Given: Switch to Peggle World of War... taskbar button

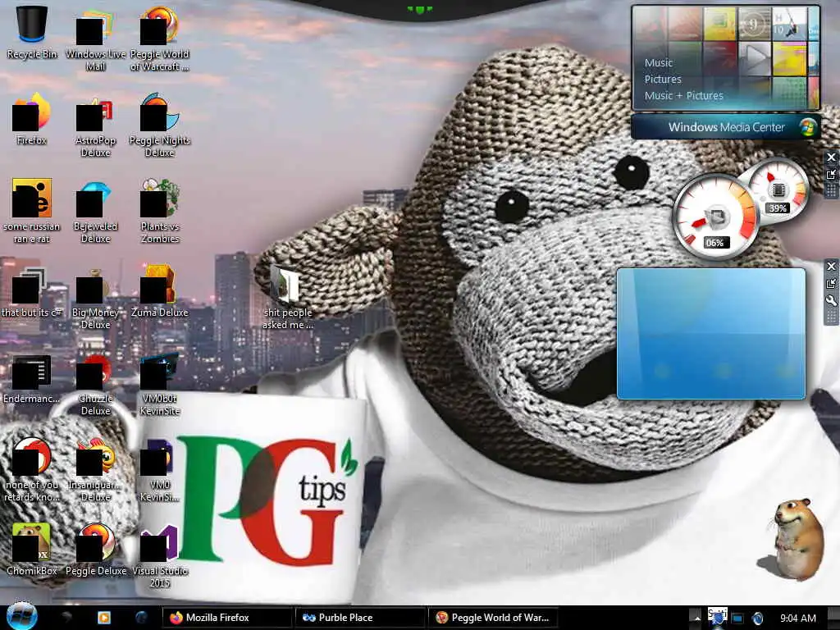Looking at the screenshot, I should [x=493, y=617].
